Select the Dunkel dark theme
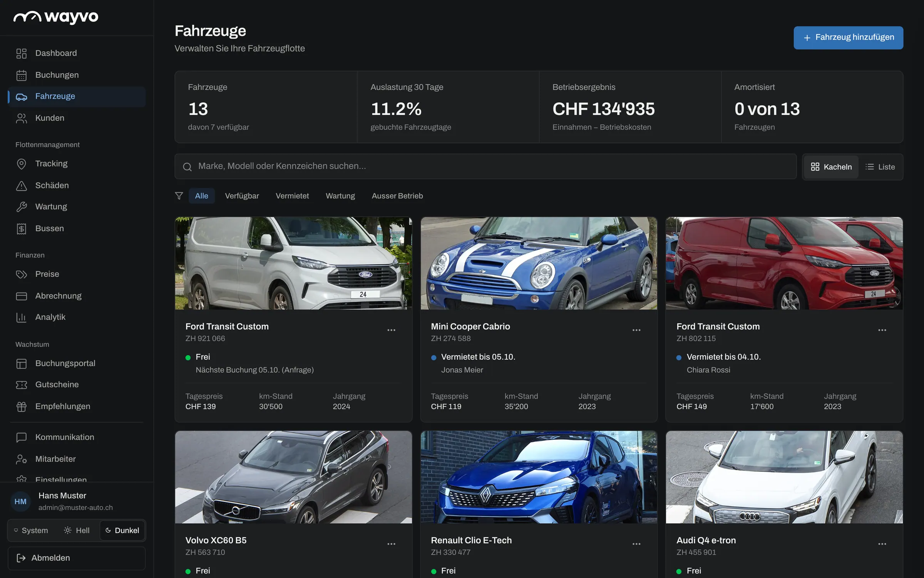This screenshot has height=578, width=924. point(122,531)
